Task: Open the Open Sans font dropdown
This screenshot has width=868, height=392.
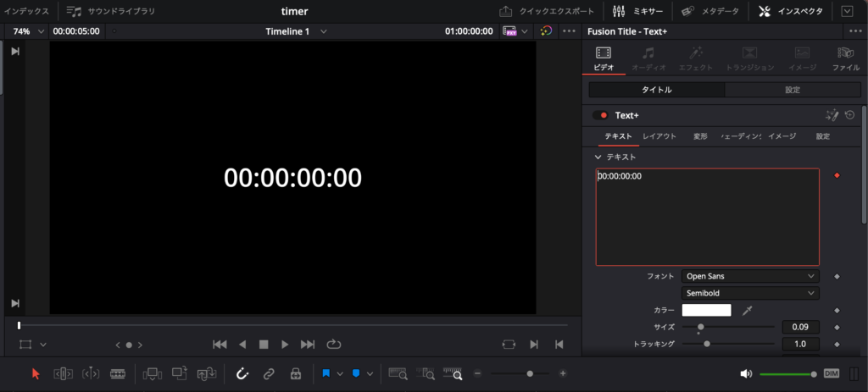Action: tap(750, 276)
